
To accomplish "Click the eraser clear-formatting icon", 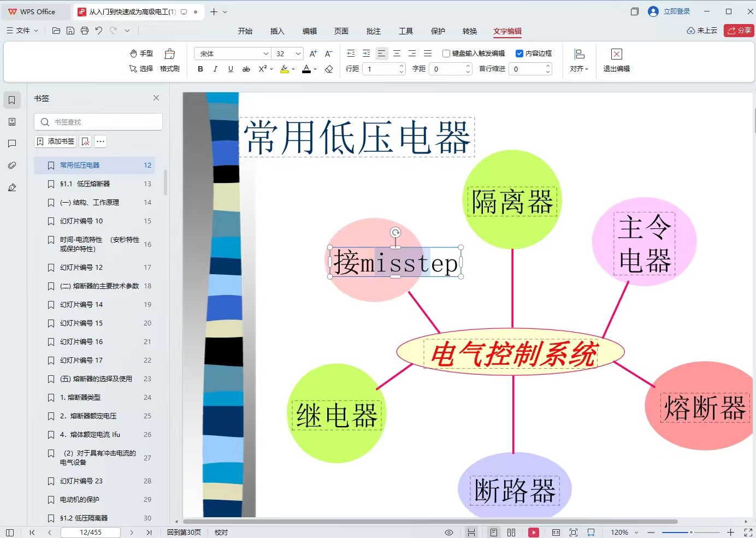I will click(x=329, y=69).
